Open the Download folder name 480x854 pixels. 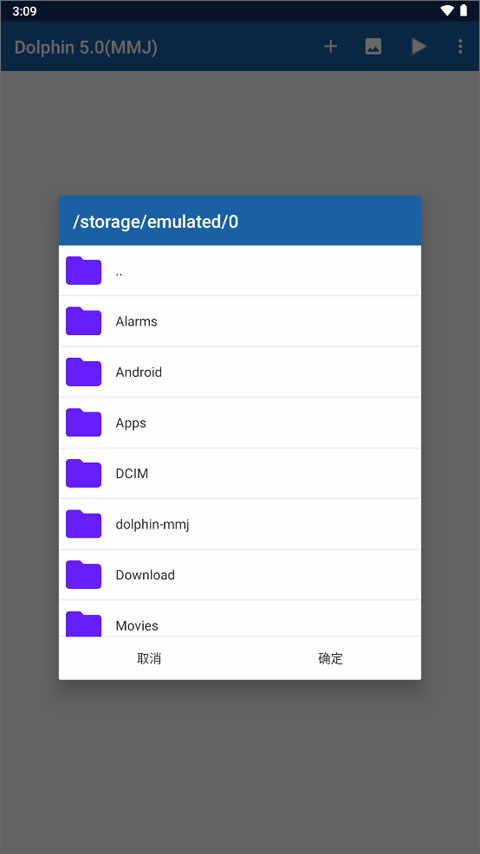click(145, 575)
